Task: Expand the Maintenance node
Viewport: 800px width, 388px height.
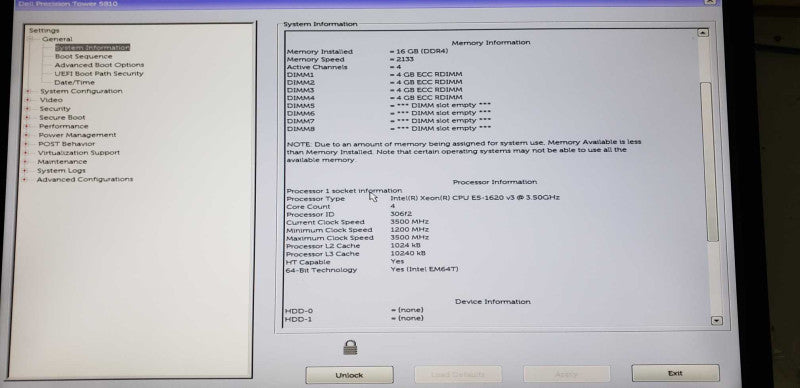Action: point(26,162)
